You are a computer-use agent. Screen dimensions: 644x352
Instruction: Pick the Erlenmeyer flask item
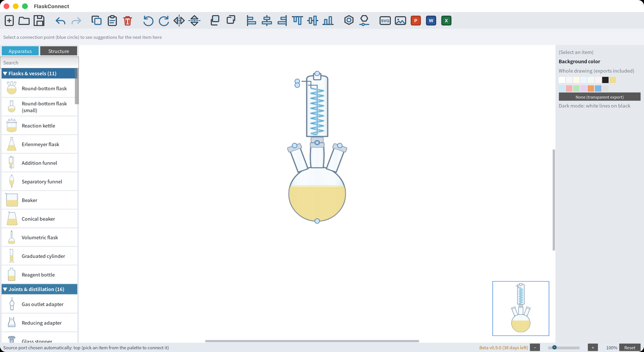[x=39, y=144]
